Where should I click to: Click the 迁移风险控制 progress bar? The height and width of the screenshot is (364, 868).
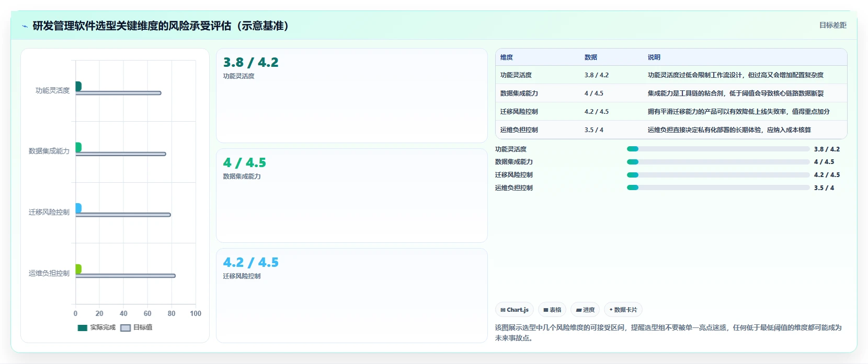tap(718, 175)
